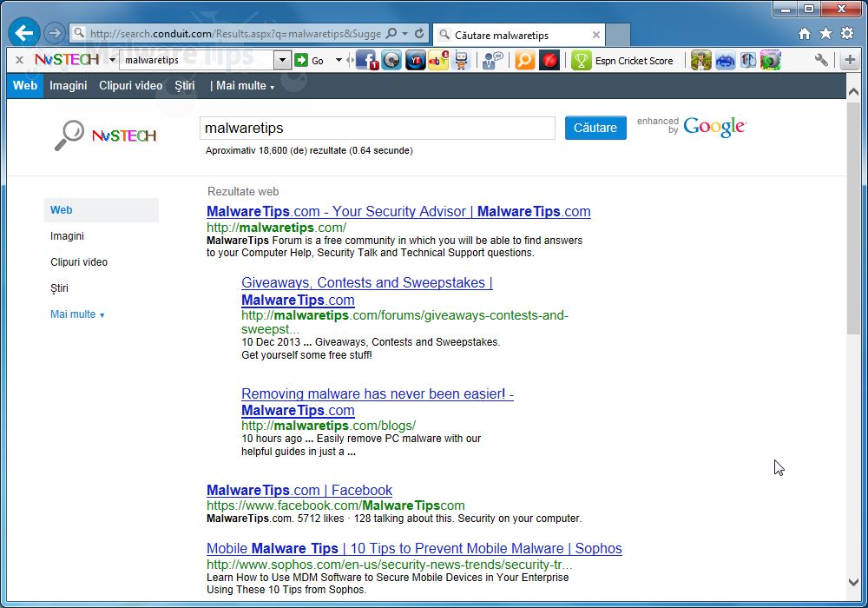The width and height of the screenshot is (868, 608).
Task: Open toolbar options wrench icon
Action: [821, 60]
